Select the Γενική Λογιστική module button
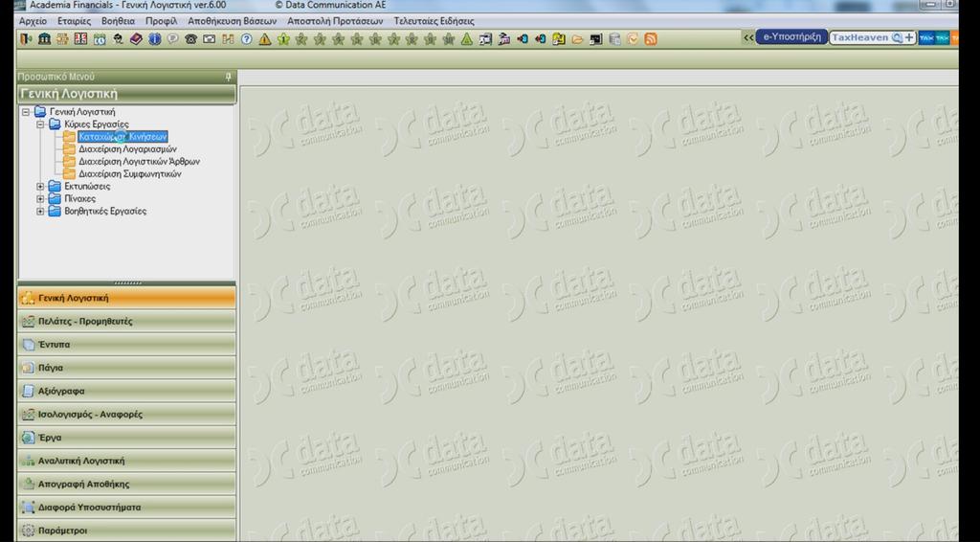 click(127, 298)
